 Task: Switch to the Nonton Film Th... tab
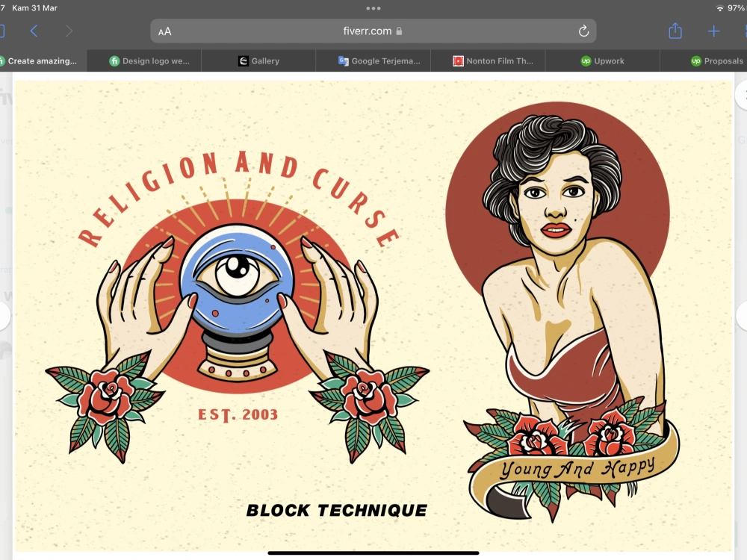click(488, 61)
